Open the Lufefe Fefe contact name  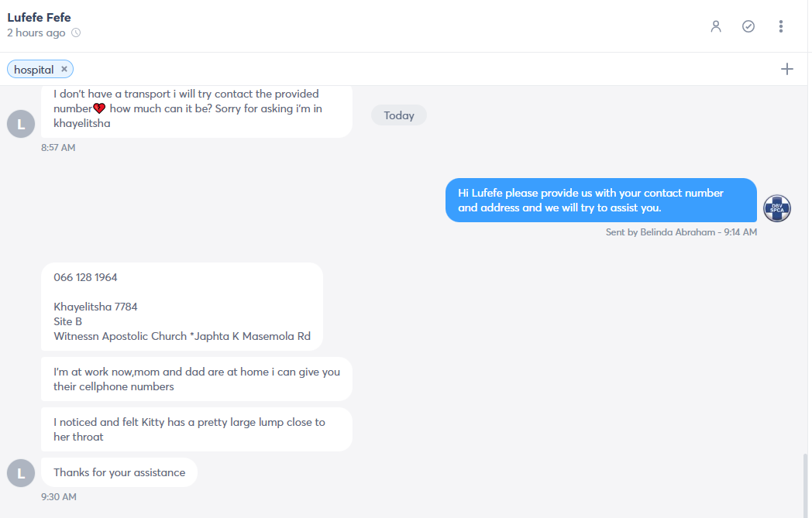[x=39, y=17]
